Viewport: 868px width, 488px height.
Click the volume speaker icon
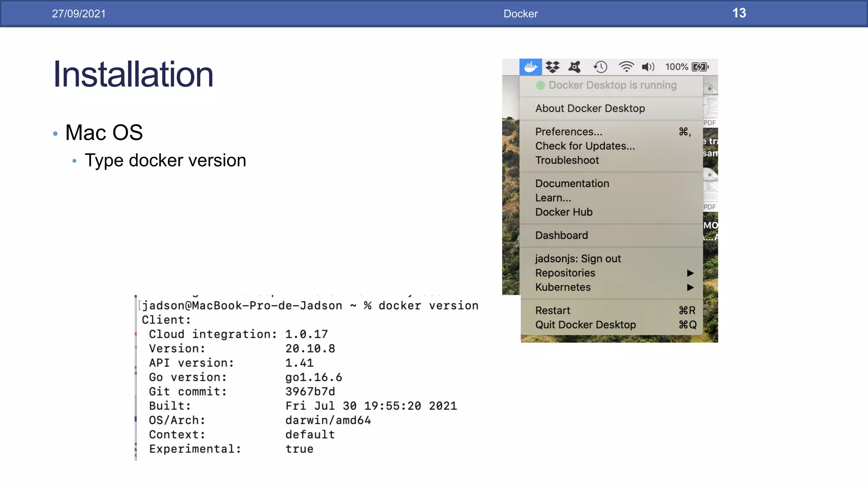[648, 67]
